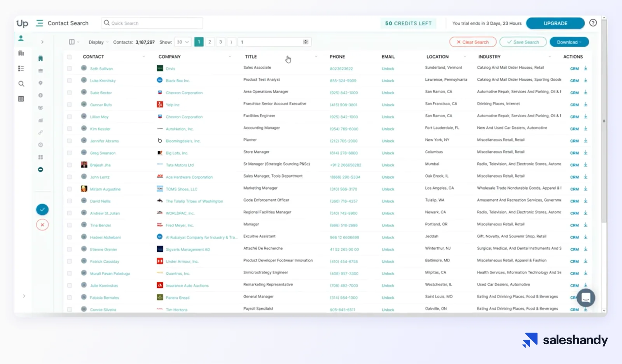This screenshot has width=622, height=364.
Task: Open the Display dropdown
Action: coord(98,42)
